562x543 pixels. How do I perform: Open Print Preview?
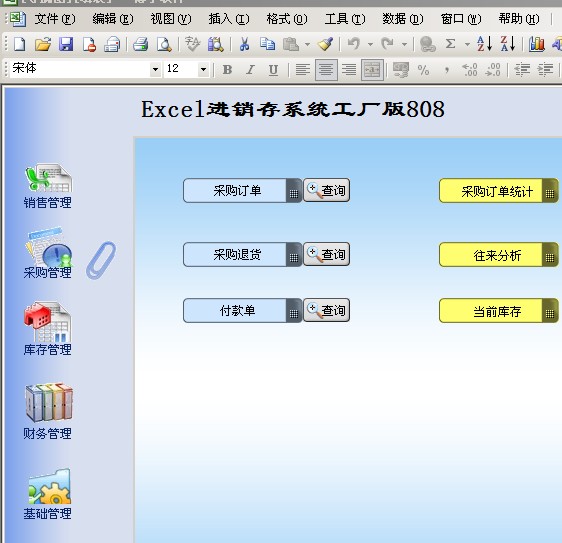point(164,44)
